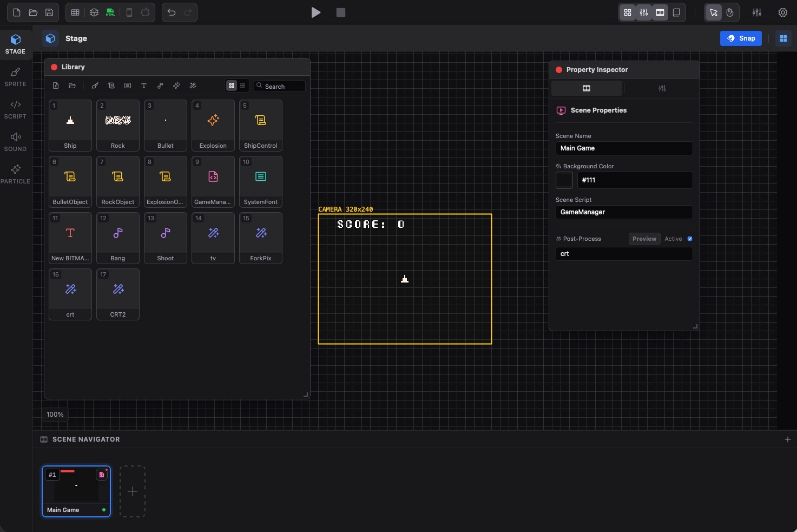Open Background Color swatch picker
This screenshot has height=532, width=797.
pos(564,180)
